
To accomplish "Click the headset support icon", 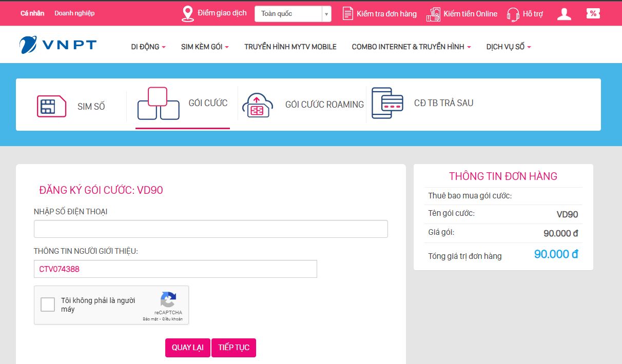I will click(x=513, y=14).
